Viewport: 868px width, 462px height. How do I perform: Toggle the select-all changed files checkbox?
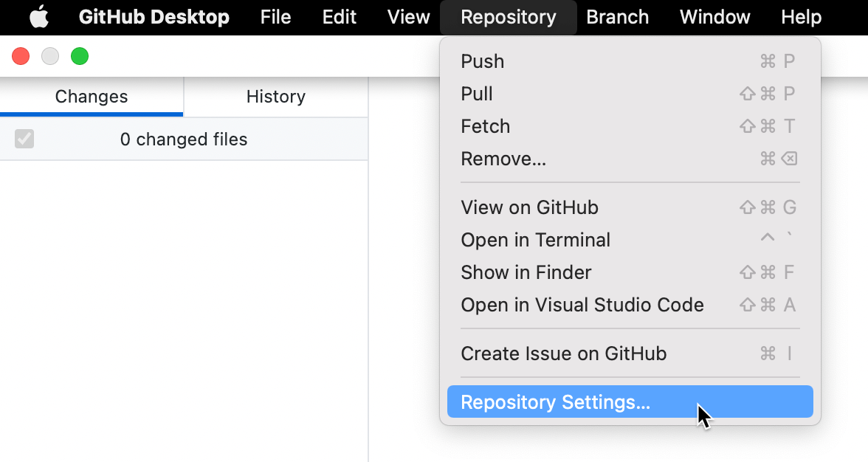(24, 139)
